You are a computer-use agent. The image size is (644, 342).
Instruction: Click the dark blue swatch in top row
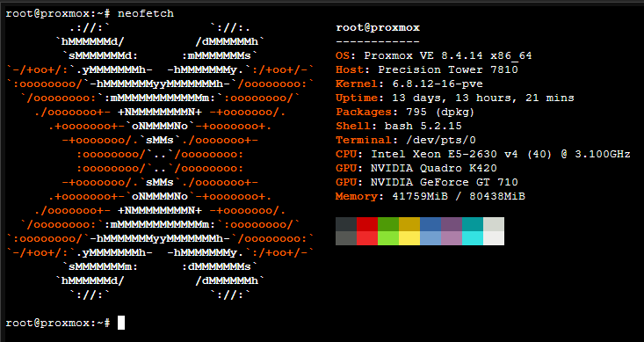tap(431, 224)
